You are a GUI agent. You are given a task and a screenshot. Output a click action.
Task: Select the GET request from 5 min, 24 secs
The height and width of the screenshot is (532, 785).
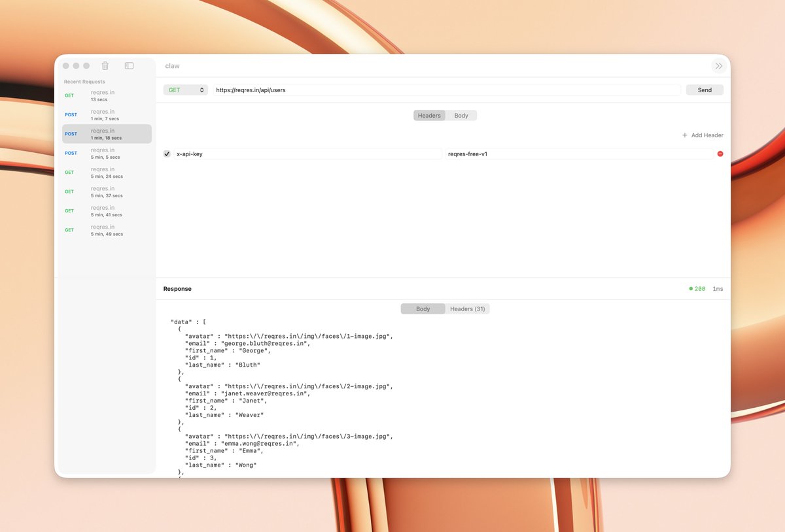[107, 173]
